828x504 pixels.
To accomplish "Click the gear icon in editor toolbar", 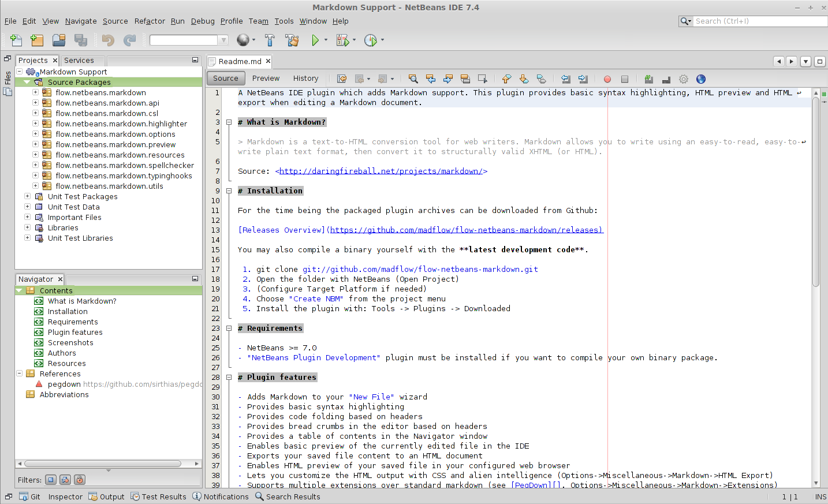I will (x=684, y=79).
